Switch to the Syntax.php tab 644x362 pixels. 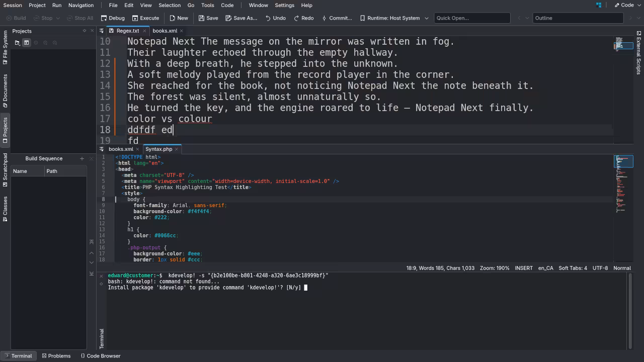(x=158, y=149)
